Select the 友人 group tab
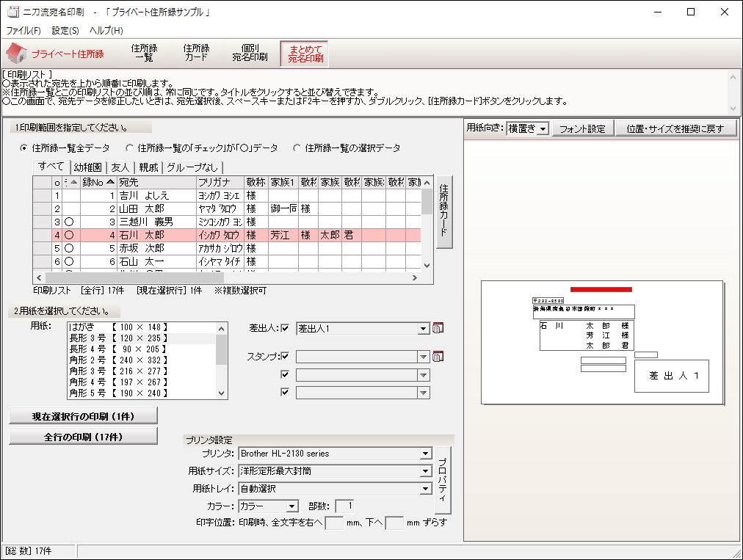This screenshot has height=560, width=743. click(120, 167)
